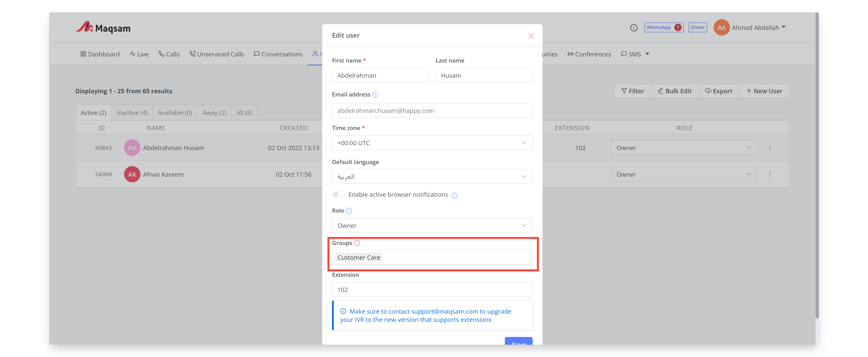Open the Dialer
This screenshot has width=868, height=357.
(x=697, y=27)
